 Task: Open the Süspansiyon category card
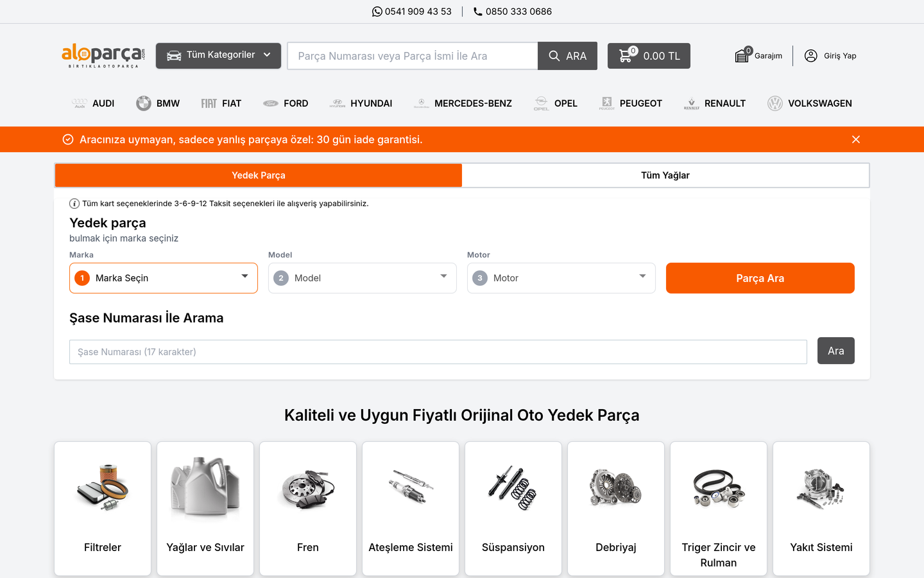pyautogui.click(x=513, y=509)
